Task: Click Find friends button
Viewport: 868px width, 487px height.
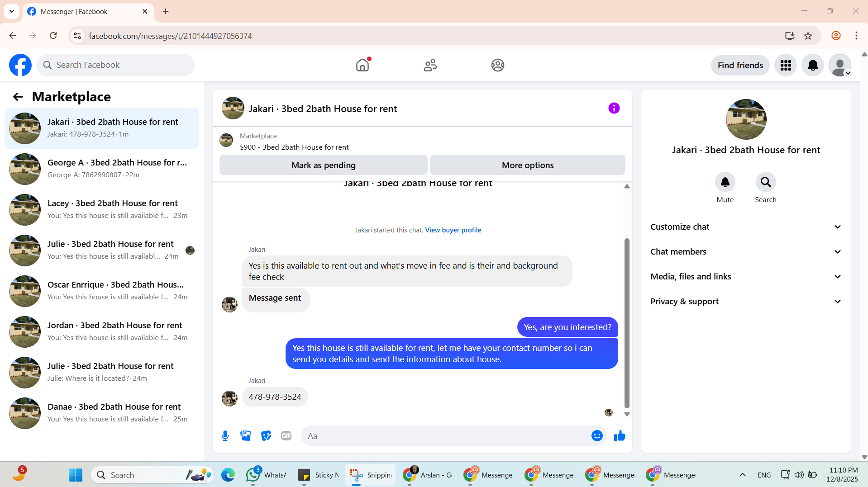Action: (740, 66)
